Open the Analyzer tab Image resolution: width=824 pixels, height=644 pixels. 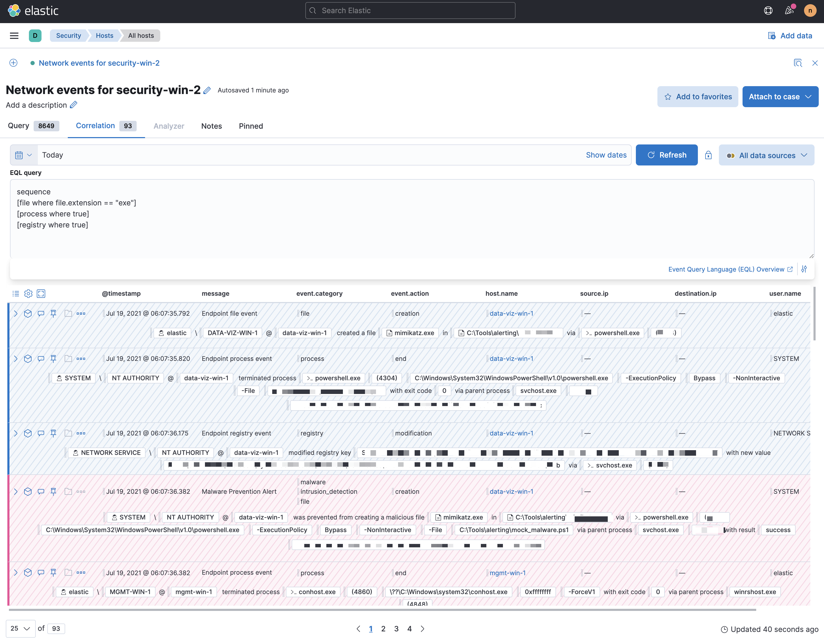click(x=169, y=126)
